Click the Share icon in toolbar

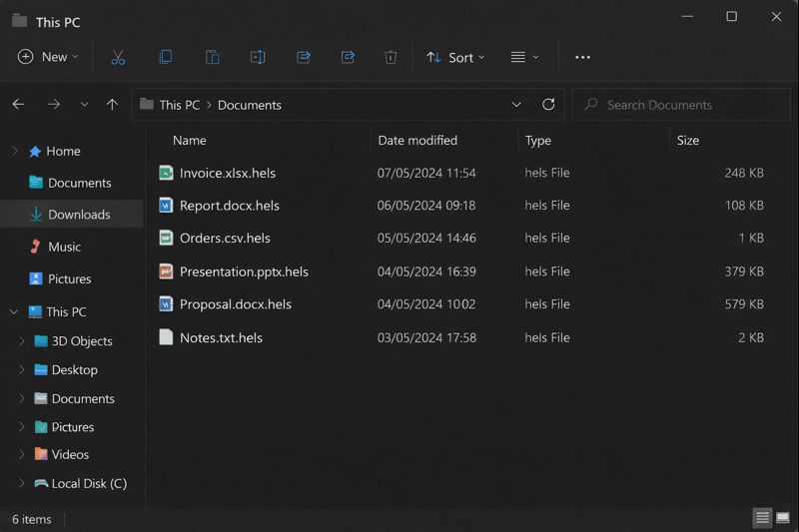[304, 57]
